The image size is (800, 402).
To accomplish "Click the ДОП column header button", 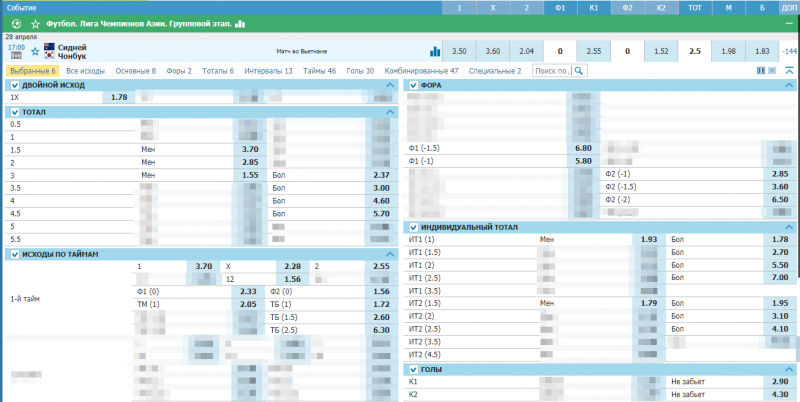I will tap(786, 7).
